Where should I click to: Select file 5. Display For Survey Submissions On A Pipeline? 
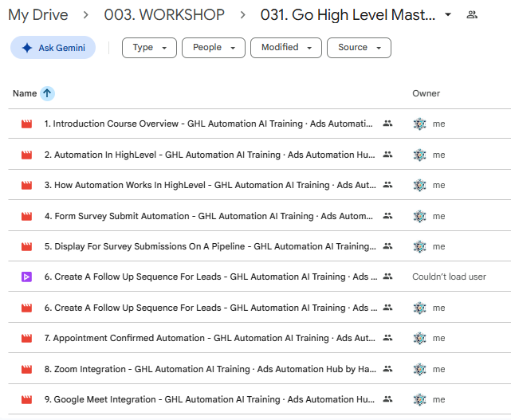[210, 246]
